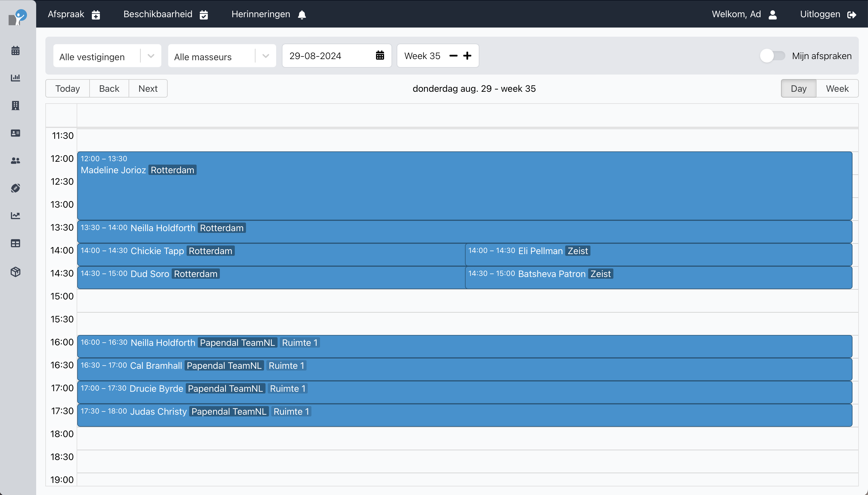Select the Afspraak menu item
The width and height of the screenshot is (868, 495).
click(66, 14)
